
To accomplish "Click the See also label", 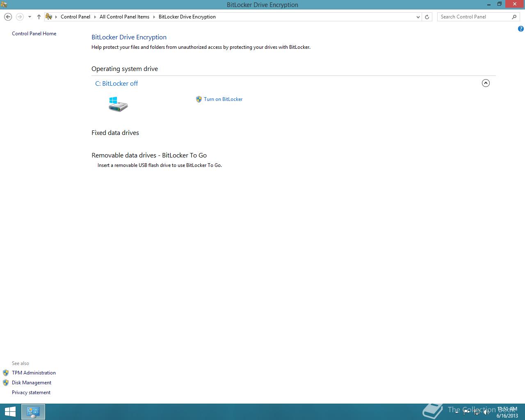I will [x=21, y=363].
